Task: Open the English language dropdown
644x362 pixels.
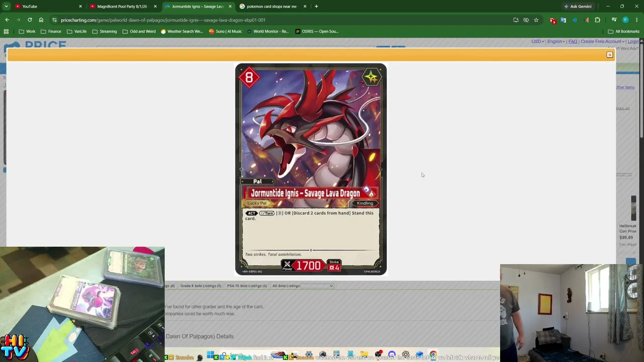Action: (x=556, y=42)
